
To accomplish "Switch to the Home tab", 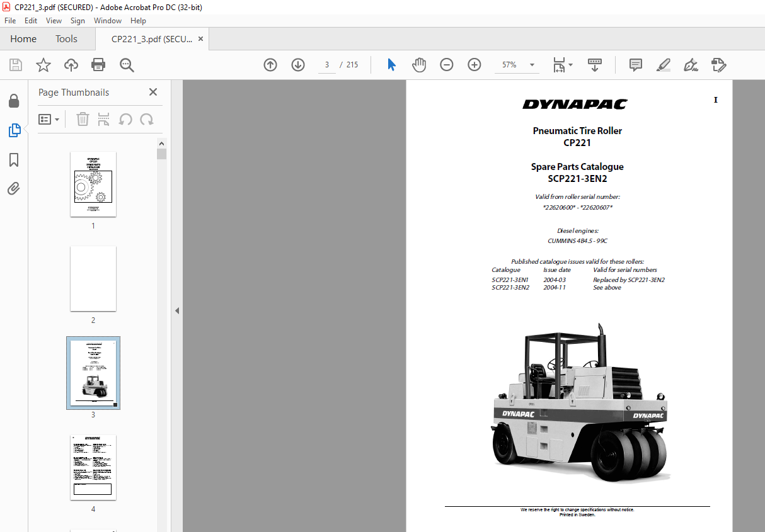I will (23, 39).
